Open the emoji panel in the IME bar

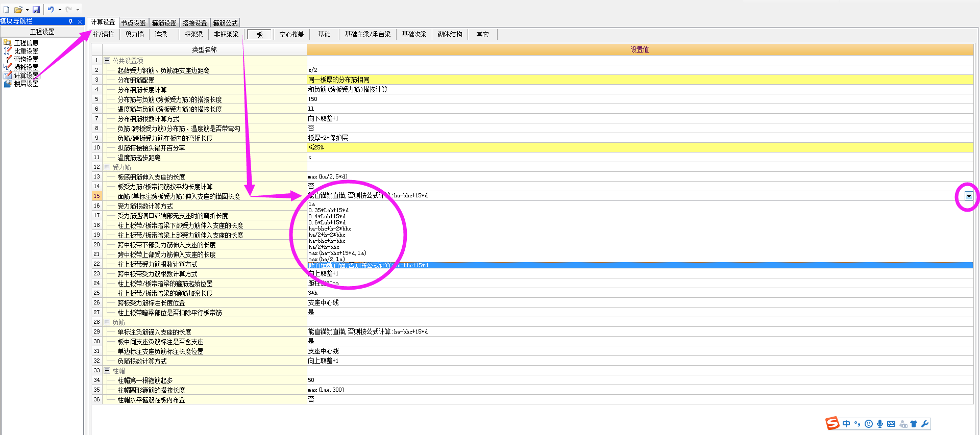point(869,424)
